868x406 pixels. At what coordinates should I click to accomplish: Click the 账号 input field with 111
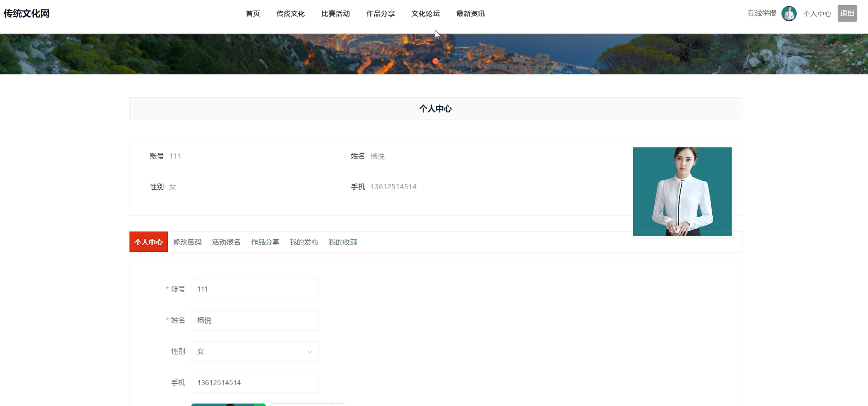click(x=254, y=289)
